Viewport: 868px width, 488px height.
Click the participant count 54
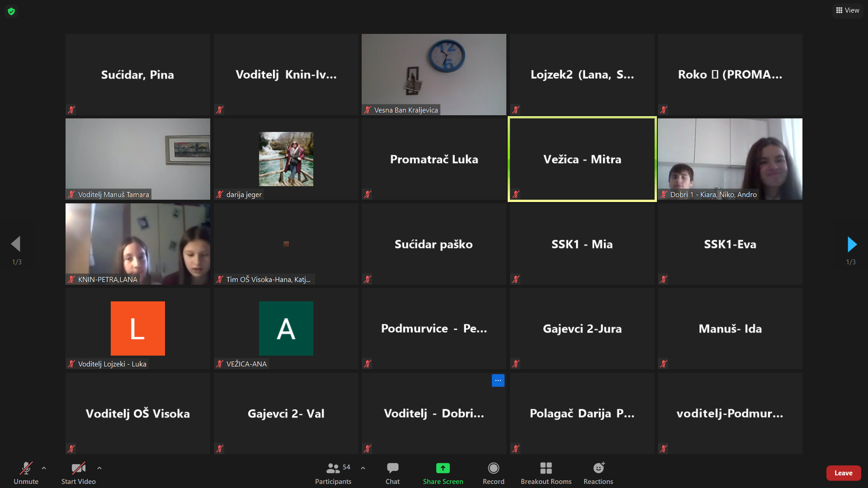(x=346, y=467)
